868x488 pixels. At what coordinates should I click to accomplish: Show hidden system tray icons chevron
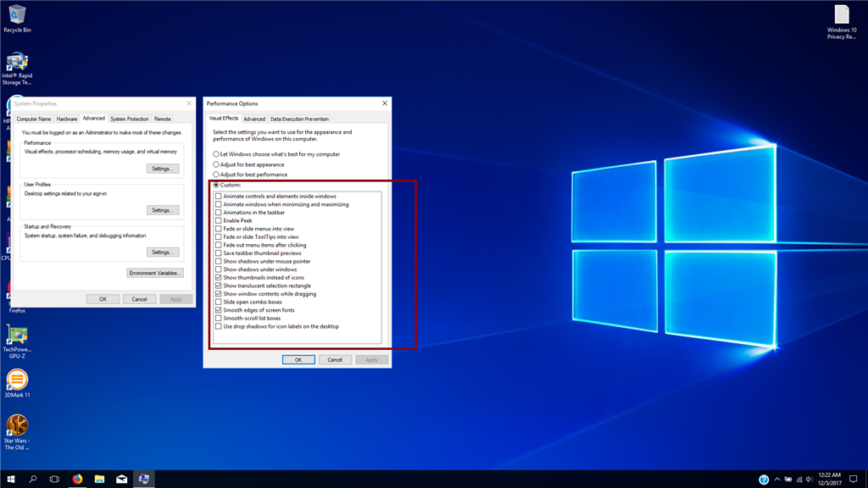click(x=777, y=480)
